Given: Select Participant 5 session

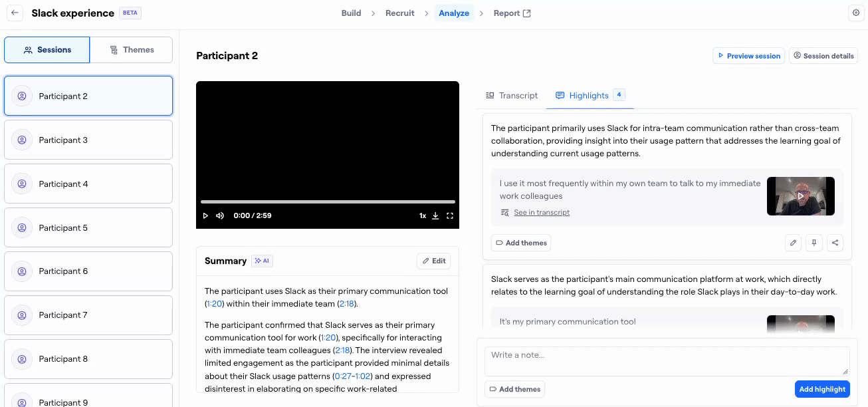Looking at the screenshot, I should (88, 227).
